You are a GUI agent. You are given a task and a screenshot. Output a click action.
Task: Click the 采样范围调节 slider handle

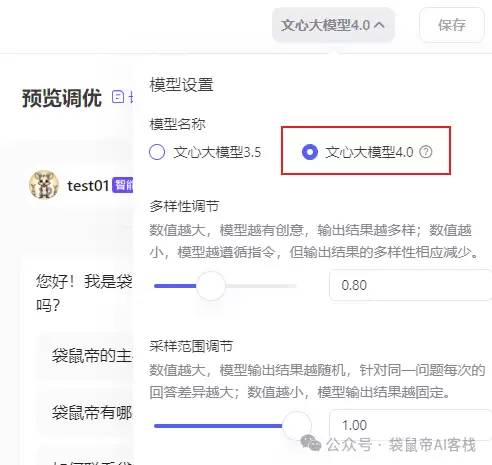click(x=296, y=426)
